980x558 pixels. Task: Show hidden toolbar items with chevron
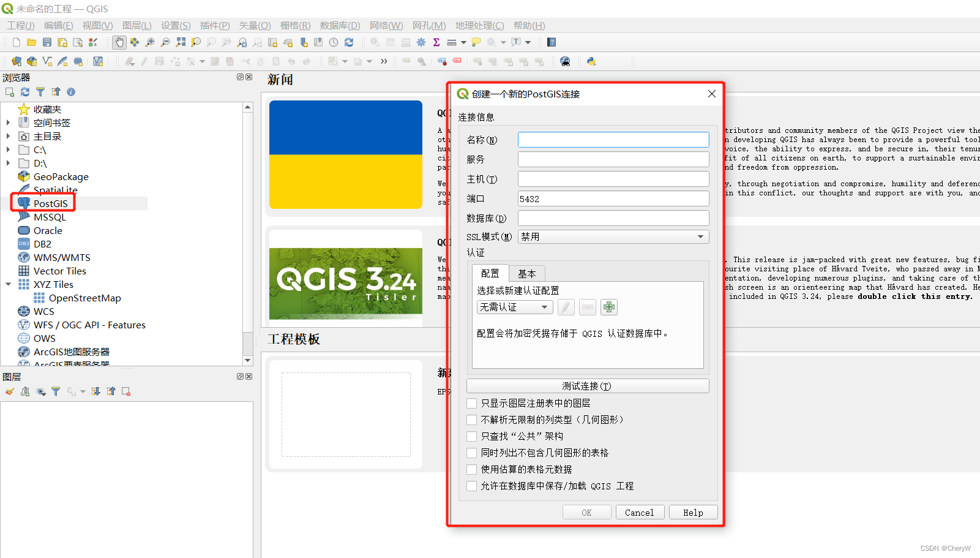[384, 61]
